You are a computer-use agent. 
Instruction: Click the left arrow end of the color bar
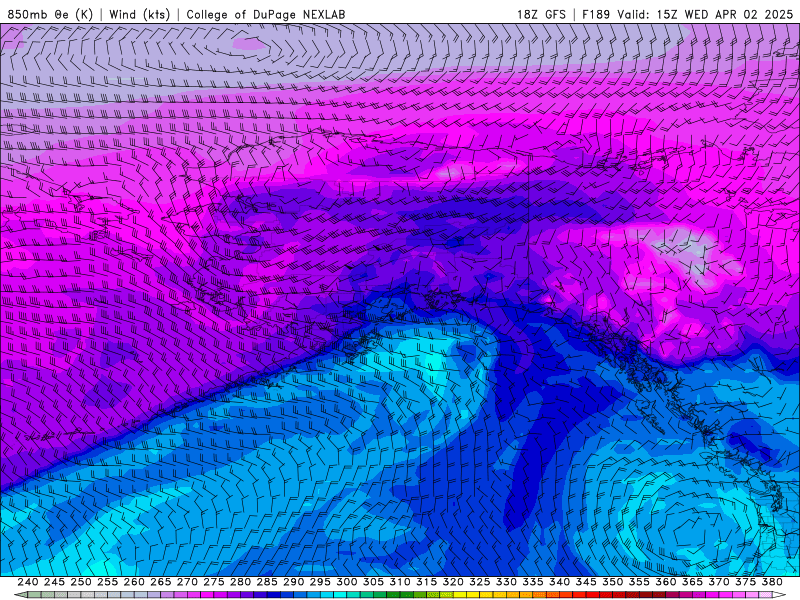20,595
